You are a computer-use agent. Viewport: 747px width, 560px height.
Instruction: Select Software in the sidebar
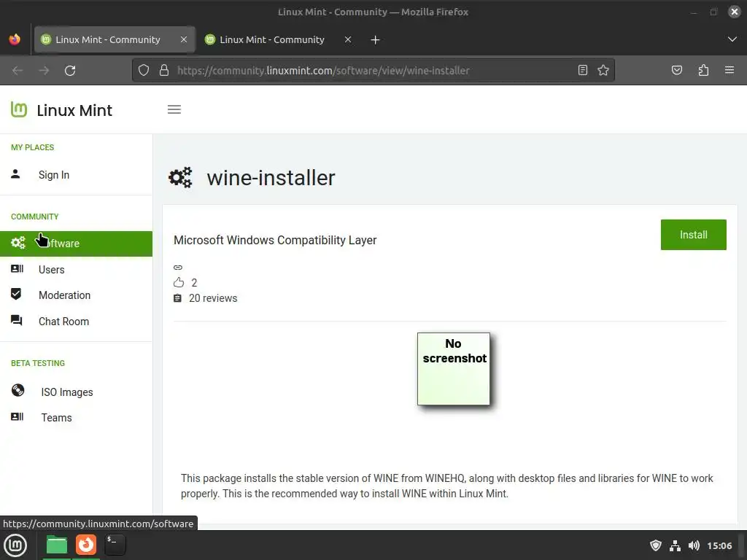(76, 244)
